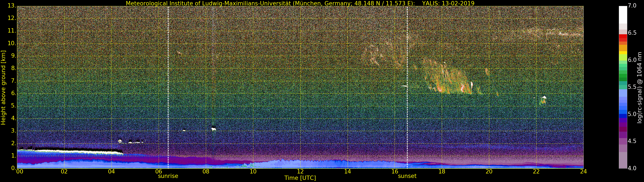Click the time tick label '06'
Image resolution: width=644 pixels, height=182 pixels.
tap(159, 172)
